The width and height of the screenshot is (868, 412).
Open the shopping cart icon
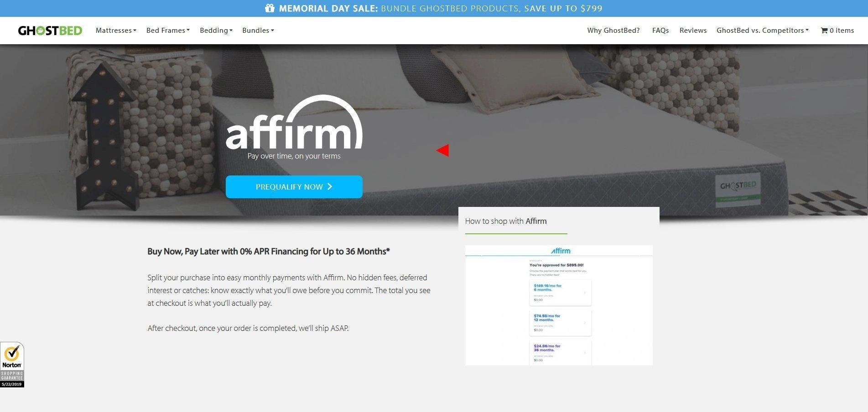(824, 31)
